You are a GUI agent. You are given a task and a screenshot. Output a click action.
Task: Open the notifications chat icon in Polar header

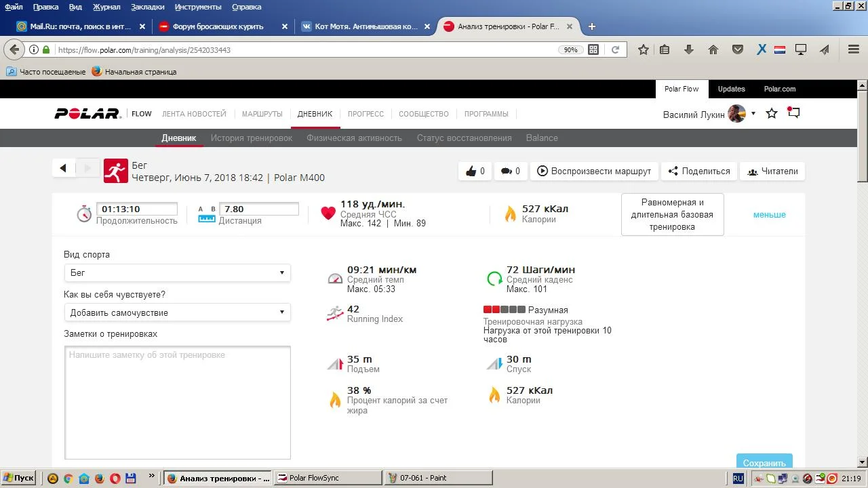[793, 113]
